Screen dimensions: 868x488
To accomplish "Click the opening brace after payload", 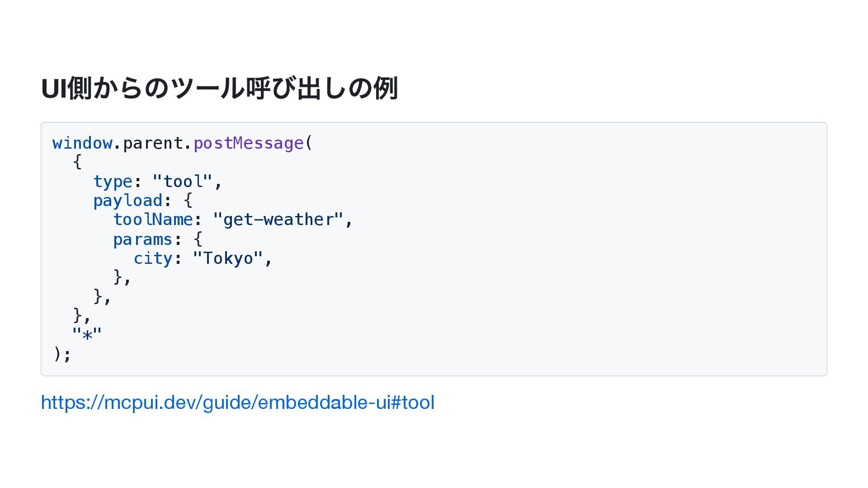I will [x=189, y=200].
